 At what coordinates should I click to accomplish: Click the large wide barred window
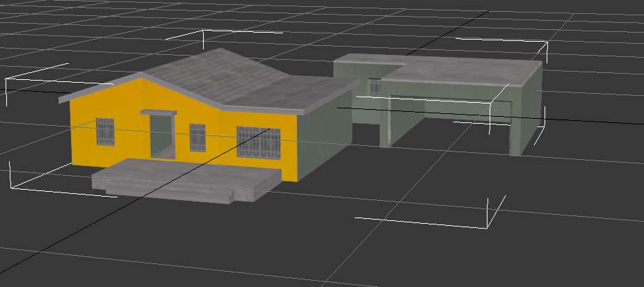click(258, 142)
